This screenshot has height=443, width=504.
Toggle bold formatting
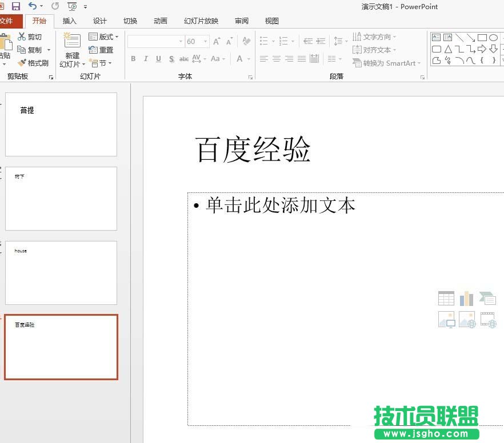133,59
